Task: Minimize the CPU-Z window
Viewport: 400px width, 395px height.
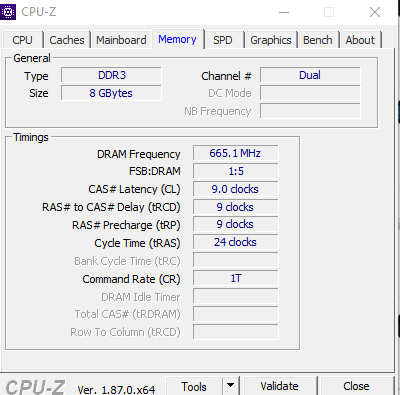Action: click(284, 12)
